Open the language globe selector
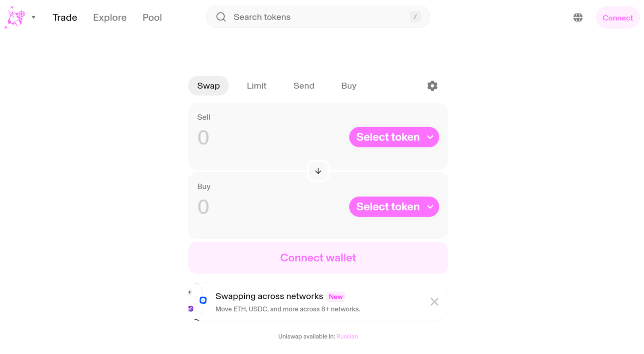The width and height of the screenshot is (644, 354). (x=578, y=17)
